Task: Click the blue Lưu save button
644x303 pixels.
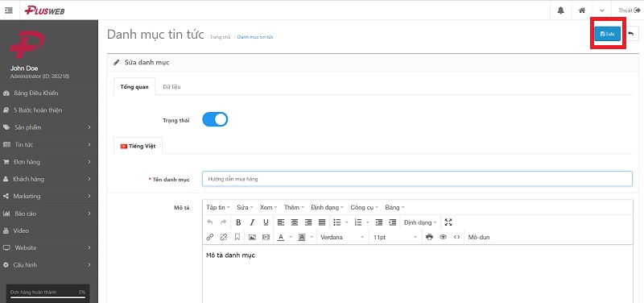Action: (x=608, y=34)
